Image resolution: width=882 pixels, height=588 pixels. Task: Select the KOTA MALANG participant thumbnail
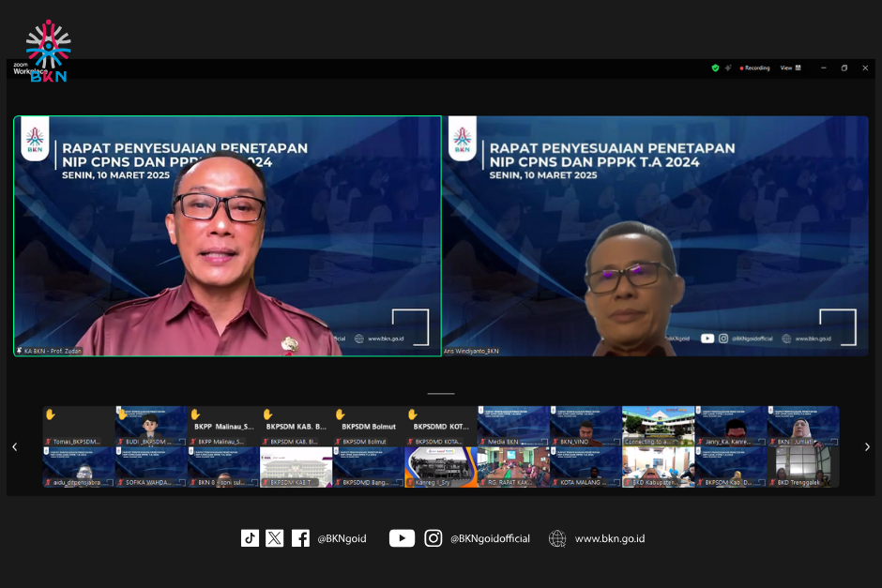coord(585,467)
